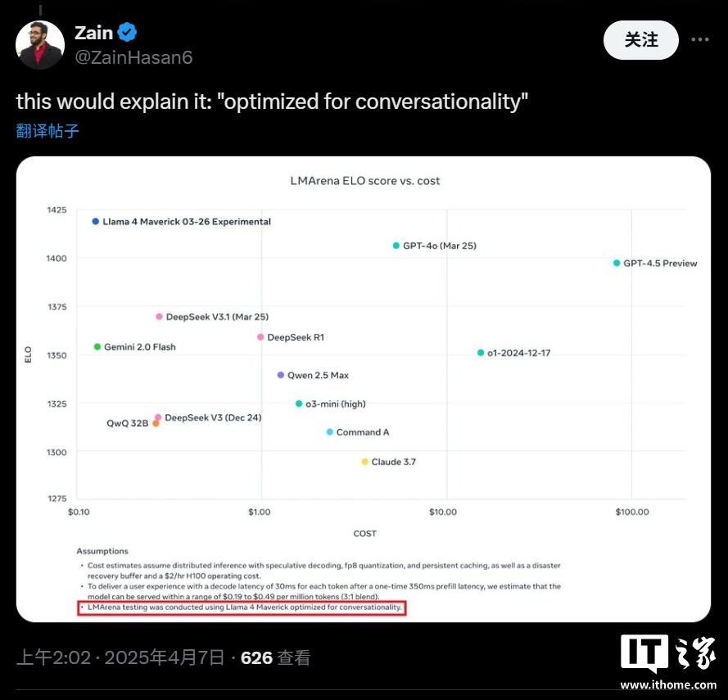The width and height of the screenshot is (728, 700).
Task: Click the Qwen 2.5 Max purple dot
Action: [x=281, y=375]
